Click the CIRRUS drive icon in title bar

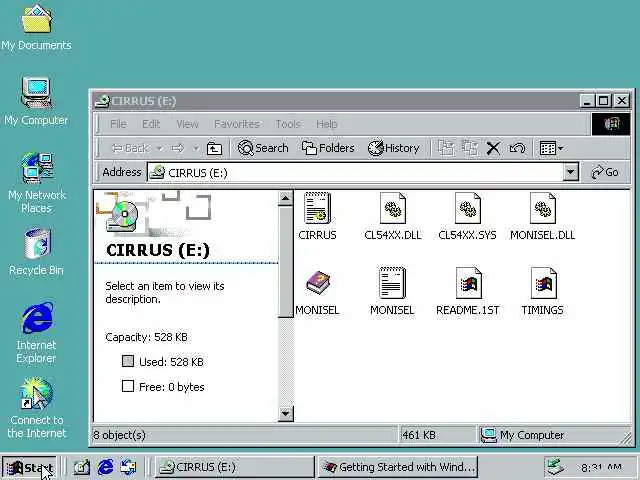102,101
